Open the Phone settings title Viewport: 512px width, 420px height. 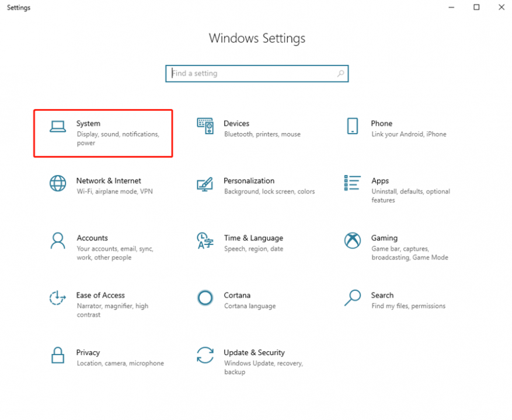[x=381, y=123]
